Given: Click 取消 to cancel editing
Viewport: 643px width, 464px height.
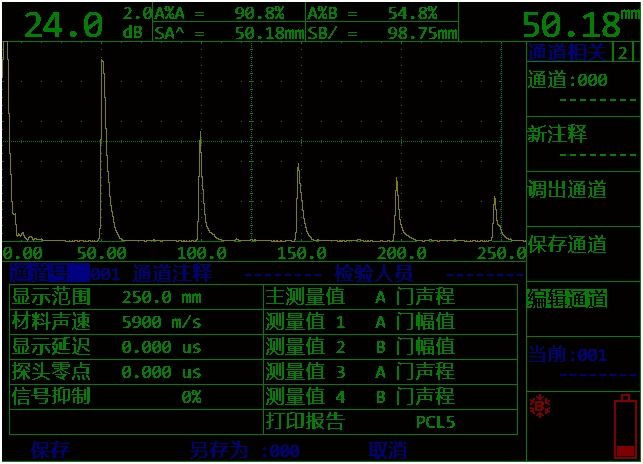Looking at the screenshot, I should pos(388,449).
